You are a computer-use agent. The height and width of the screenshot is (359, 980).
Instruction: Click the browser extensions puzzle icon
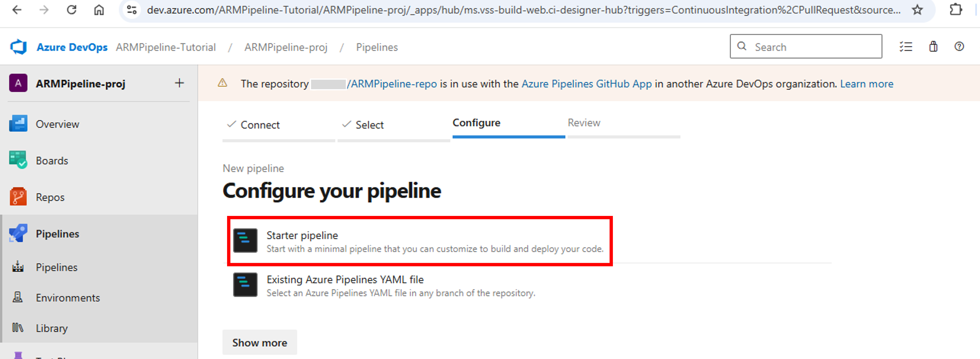click(957, 10)
